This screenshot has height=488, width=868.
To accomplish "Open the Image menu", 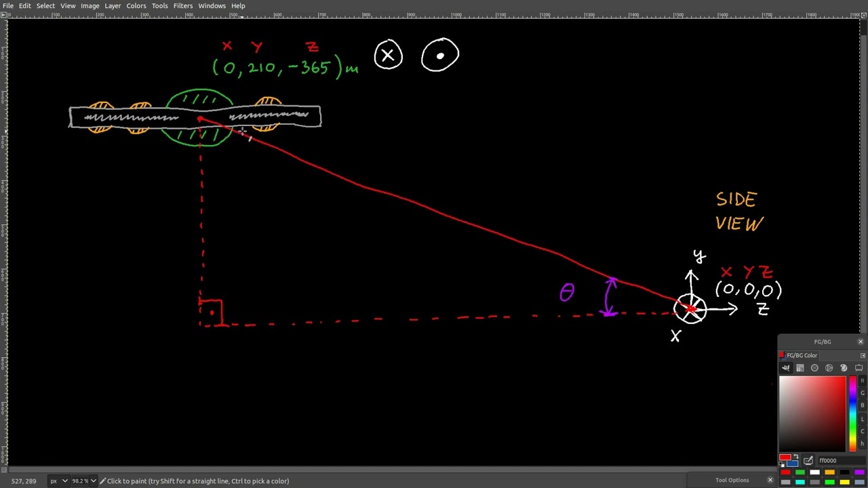I will click(90, 5).
